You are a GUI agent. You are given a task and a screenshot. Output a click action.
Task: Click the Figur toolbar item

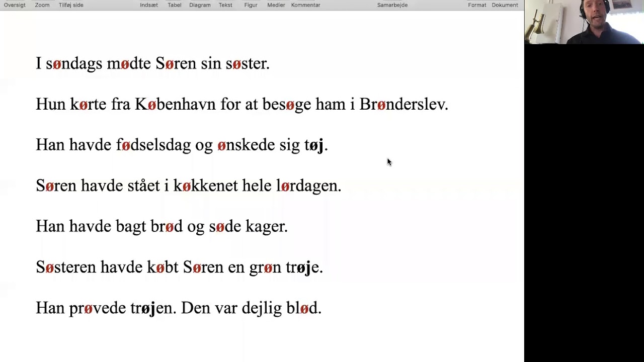tap(251, 5)
